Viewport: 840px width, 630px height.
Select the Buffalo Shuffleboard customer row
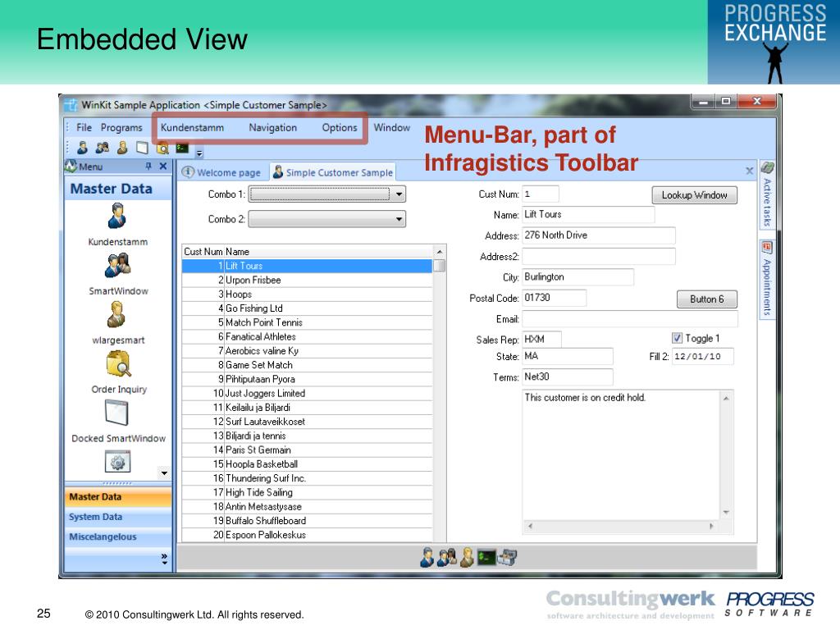[307, 521]
